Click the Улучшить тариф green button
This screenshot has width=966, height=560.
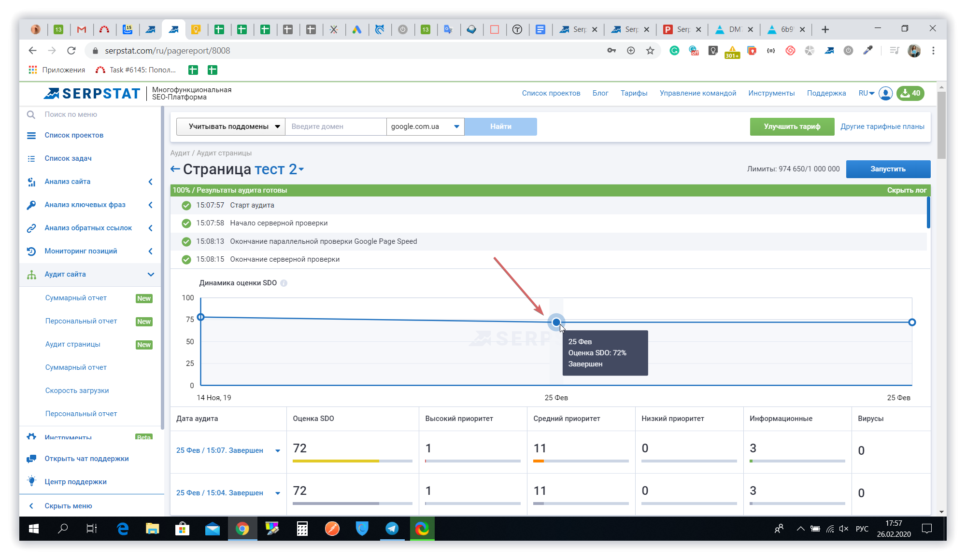pyautogui.click(x=792, y=126)
